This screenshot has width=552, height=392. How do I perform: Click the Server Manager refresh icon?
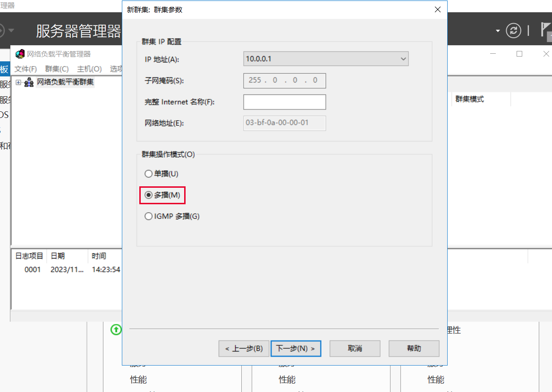click(513, 31)
